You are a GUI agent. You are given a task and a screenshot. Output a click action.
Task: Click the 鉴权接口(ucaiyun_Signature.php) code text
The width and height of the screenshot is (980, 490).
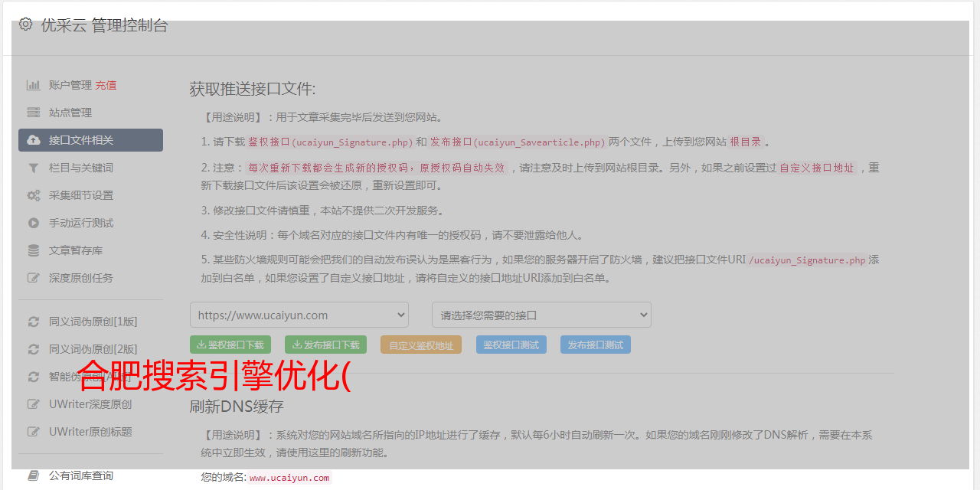pyautogui.click(x=331, y=142)
